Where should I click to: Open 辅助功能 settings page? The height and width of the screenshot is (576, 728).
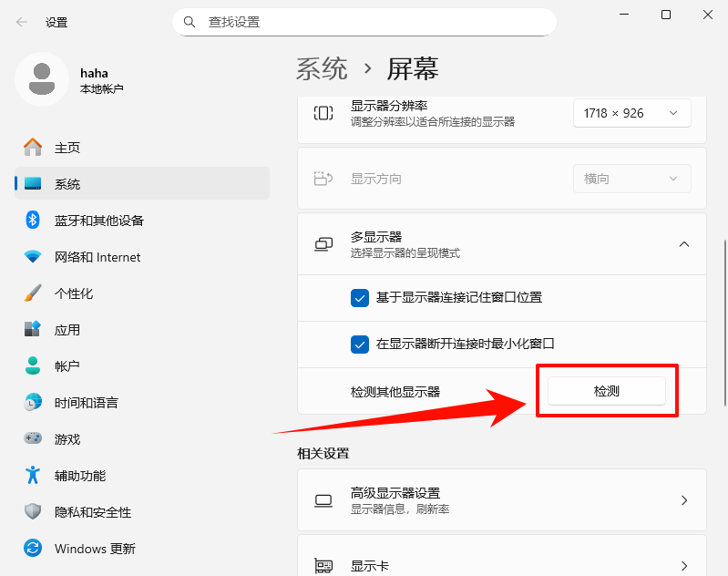tap(142, 475)
